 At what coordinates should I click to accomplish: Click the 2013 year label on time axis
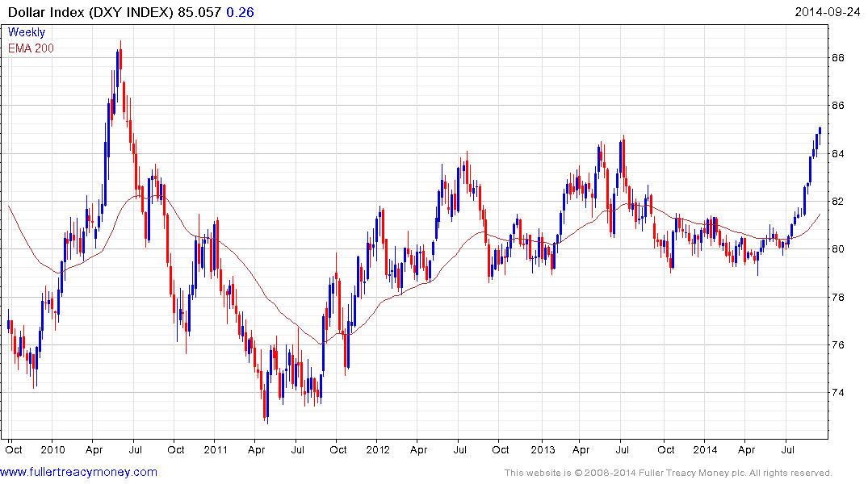tap(543, 449)
